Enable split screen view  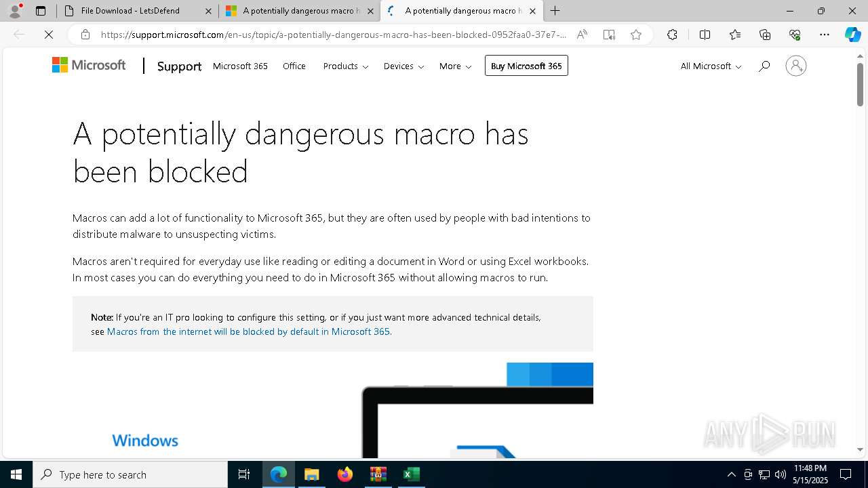(705, 35)
